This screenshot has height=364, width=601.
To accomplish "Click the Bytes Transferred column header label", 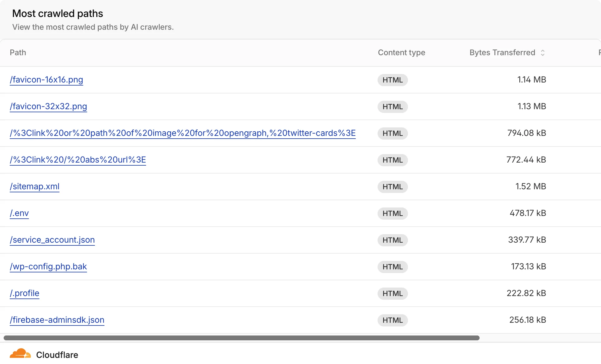I will click(502, 53).
